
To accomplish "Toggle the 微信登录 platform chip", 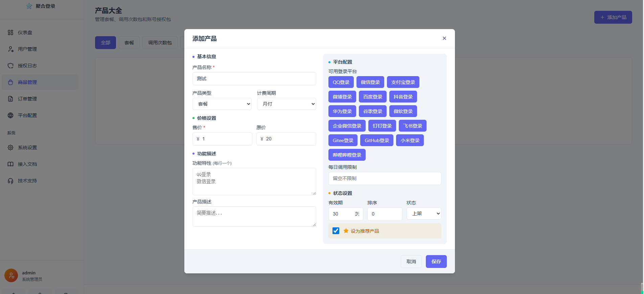I will tap(370, 82).
